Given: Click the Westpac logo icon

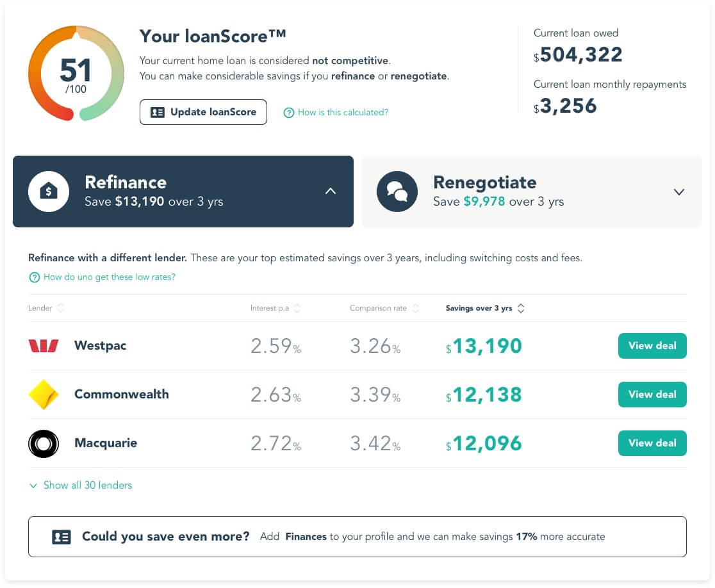Looking at the screenshot, I should (x=44, y=346).
